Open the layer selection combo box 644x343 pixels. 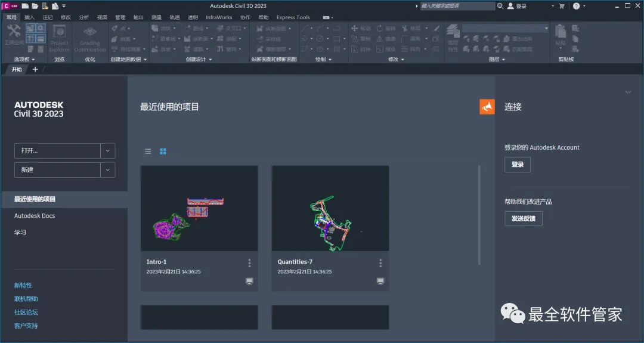coord(505,28)
